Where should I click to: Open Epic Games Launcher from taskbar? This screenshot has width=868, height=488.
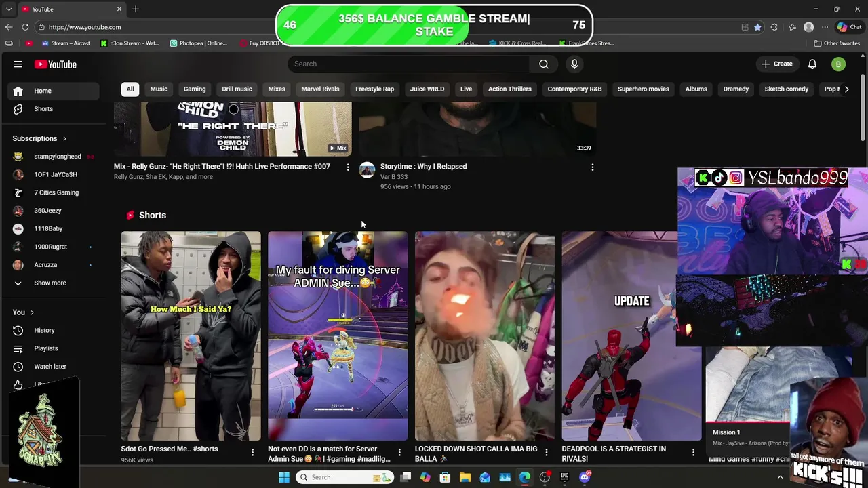(564, 477)
